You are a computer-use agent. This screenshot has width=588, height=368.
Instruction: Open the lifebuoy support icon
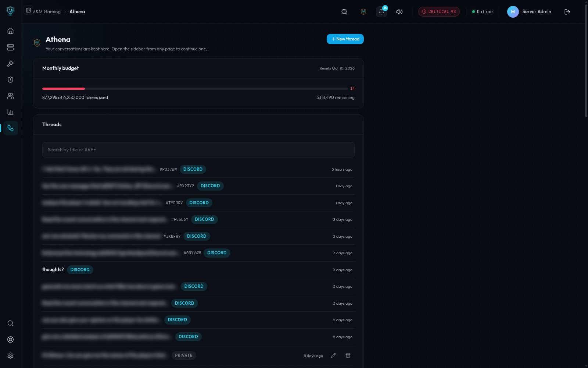pyautogui.click(x=10, y=339)
